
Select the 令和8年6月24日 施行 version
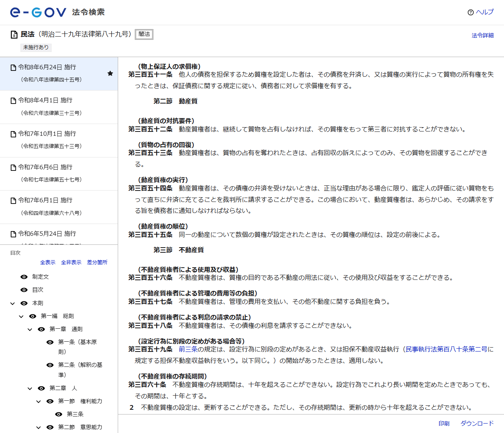[59, 74]
